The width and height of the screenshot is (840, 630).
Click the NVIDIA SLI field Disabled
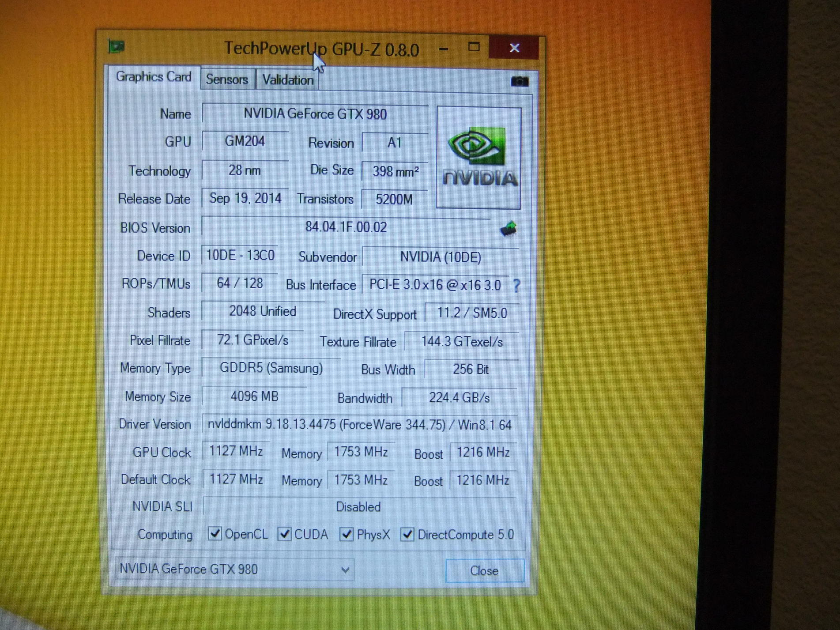(359, 506)
